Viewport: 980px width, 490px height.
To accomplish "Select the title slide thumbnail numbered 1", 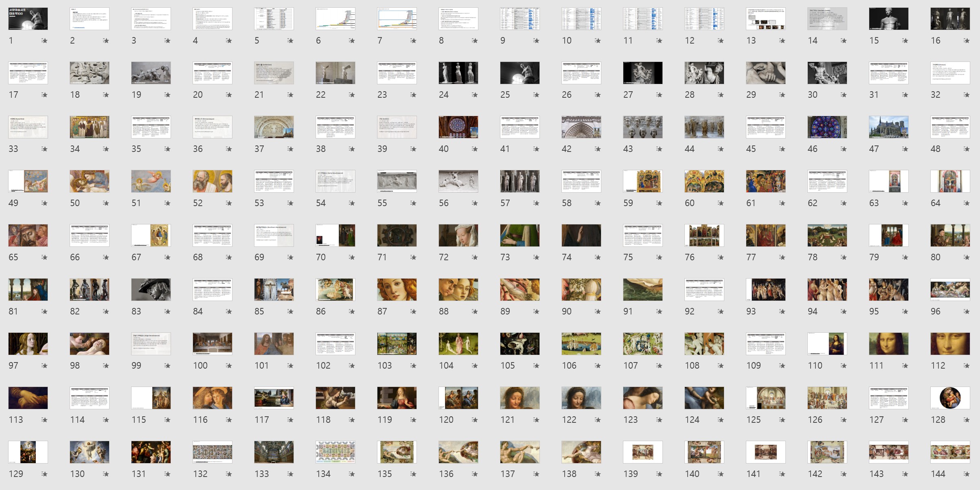I will pos(28,19).
